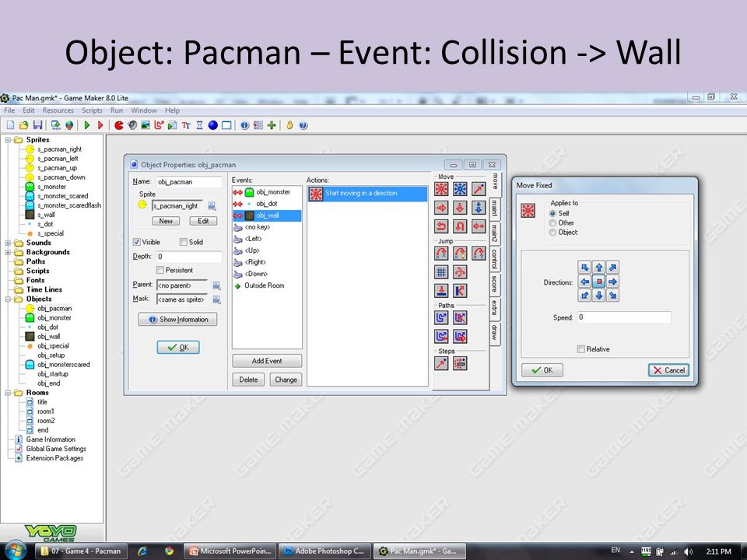Viewport: 747px width, 560px height.
Task: Select obj_monster in the Objects tree
Action: pos(54,317)
